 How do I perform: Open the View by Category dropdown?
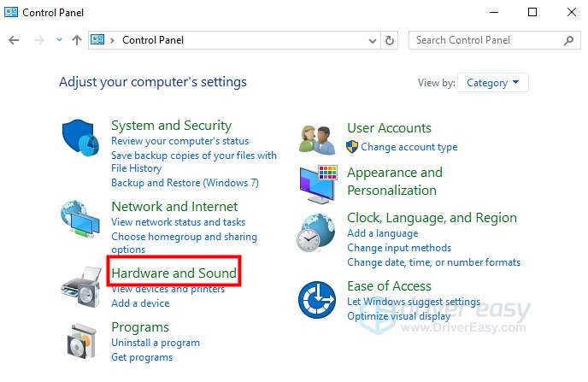click(493, 83)
